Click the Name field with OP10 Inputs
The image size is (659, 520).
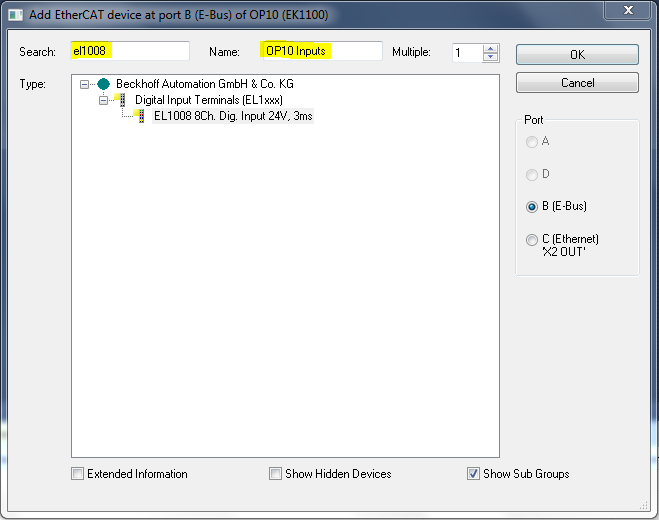[x=322, y=51]
